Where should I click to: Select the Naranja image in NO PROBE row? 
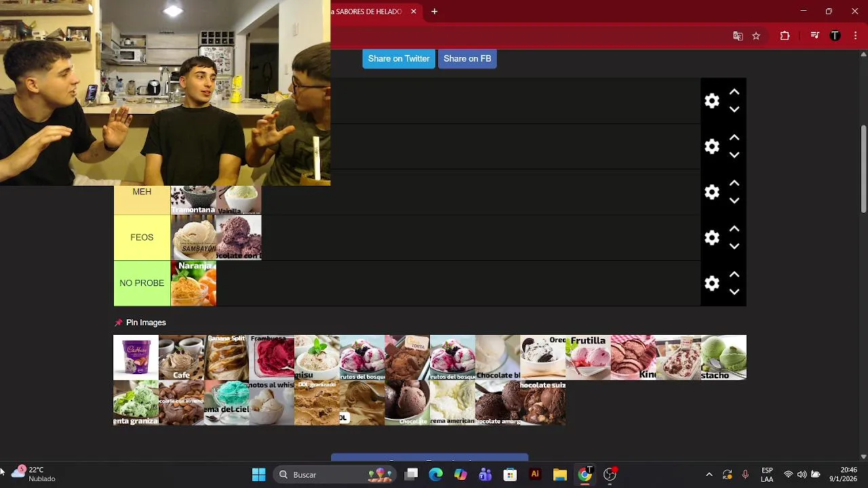193,283
